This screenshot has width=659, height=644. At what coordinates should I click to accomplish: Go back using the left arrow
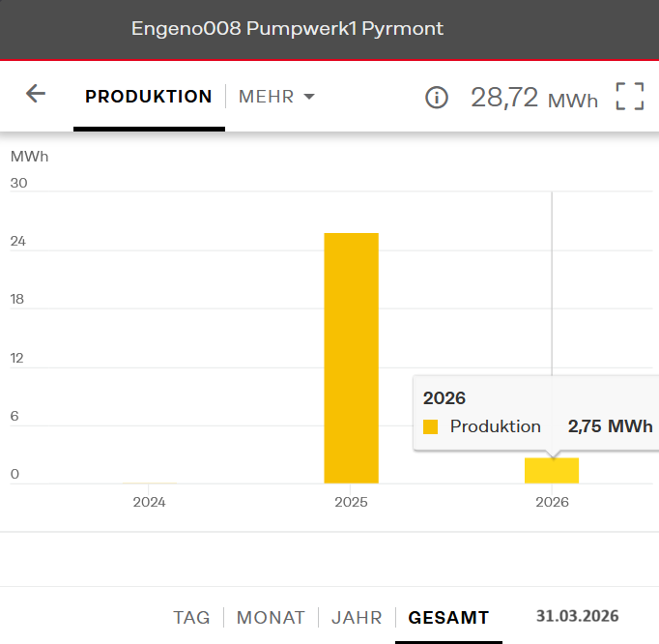click(x=36, y=94)
